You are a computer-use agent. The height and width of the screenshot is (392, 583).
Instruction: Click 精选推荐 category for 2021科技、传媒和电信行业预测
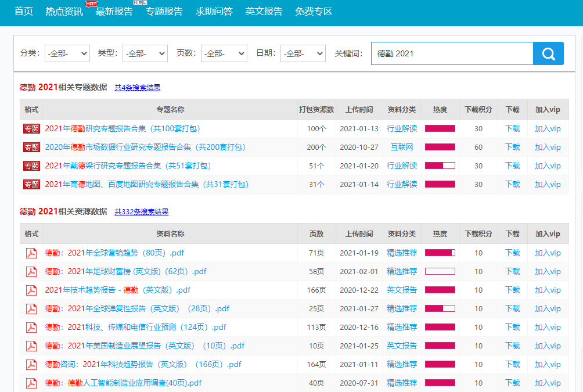click(x=402, y=328)
